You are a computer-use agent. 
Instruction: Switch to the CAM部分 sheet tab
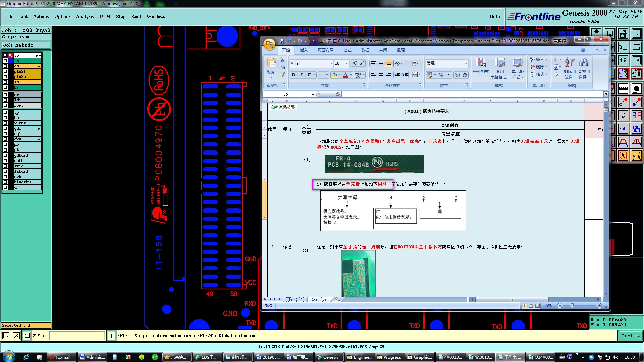point(318,299)
